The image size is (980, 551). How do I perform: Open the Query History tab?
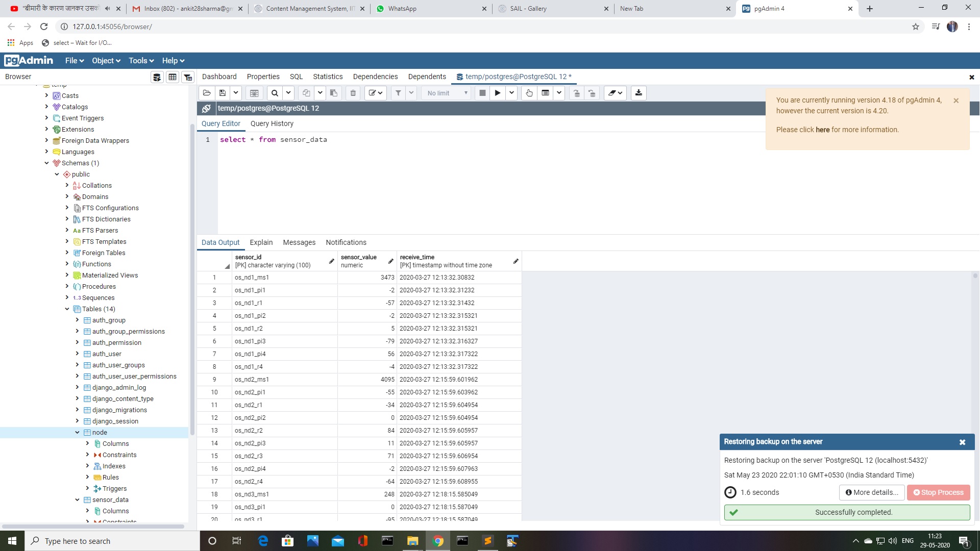[x=272, y=123]
